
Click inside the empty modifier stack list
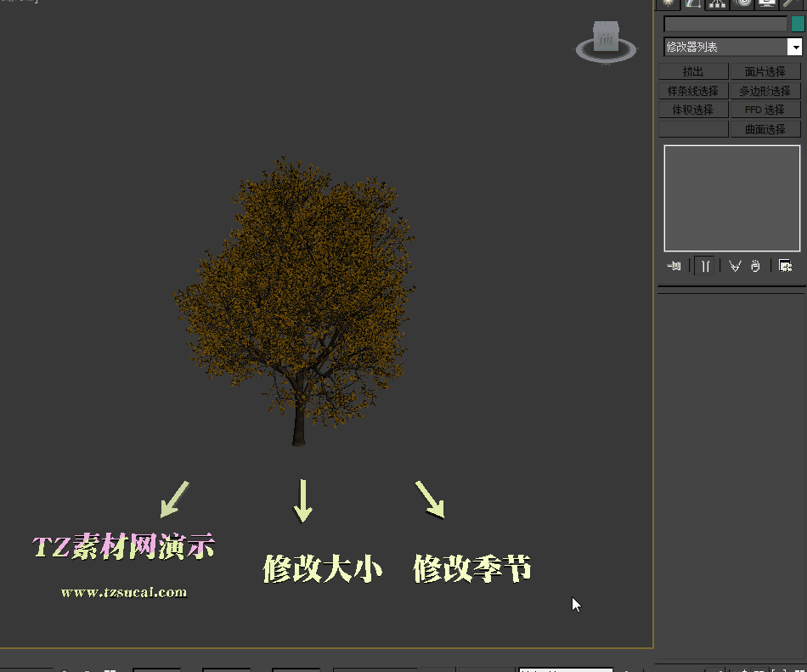point(732,198)
